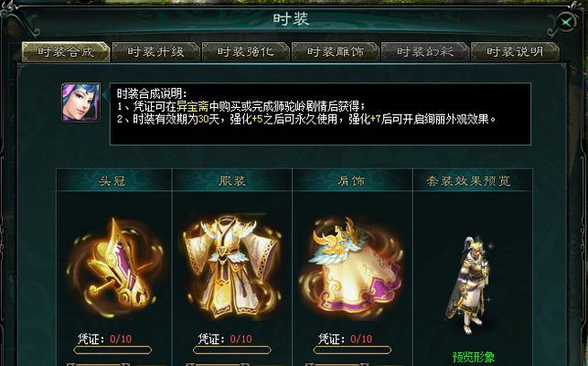Switch to the 时装升级 tab
Viewport: 588px width, 366px height.
tap(155, 51)
